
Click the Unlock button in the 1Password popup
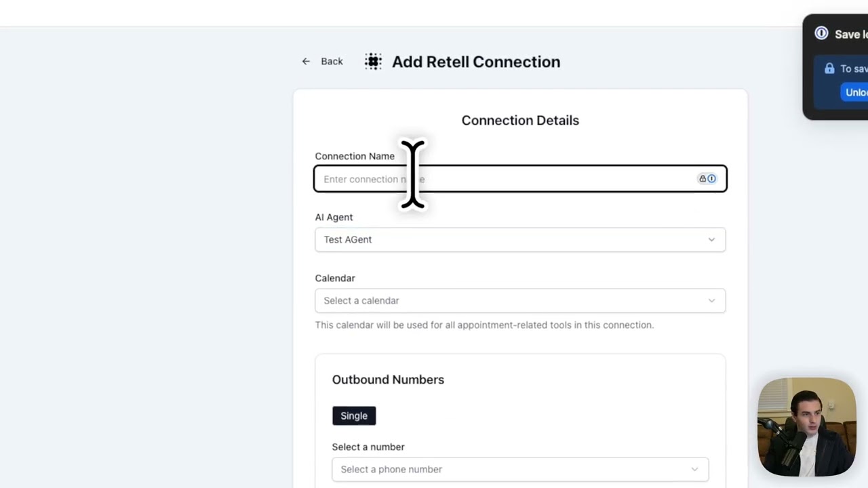tap(855, 92)
